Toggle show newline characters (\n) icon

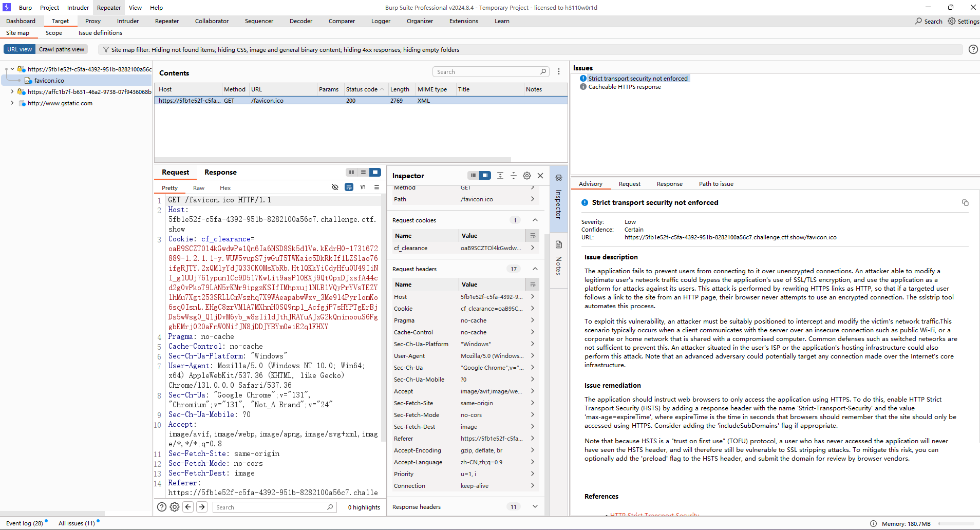[363, 187]
